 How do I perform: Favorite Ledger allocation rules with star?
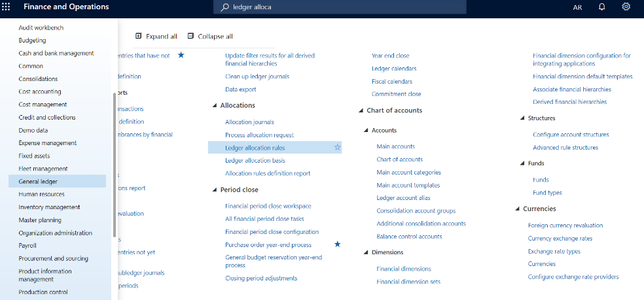337,148
